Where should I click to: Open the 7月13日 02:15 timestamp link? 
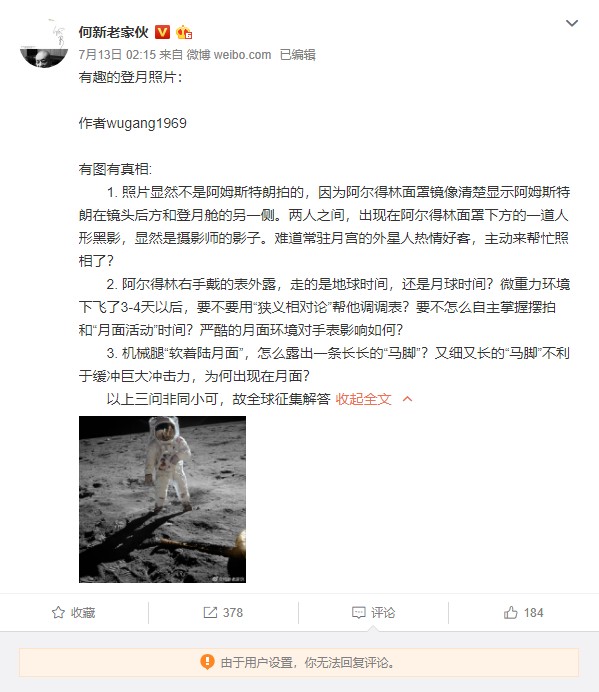tap(117, 55)
